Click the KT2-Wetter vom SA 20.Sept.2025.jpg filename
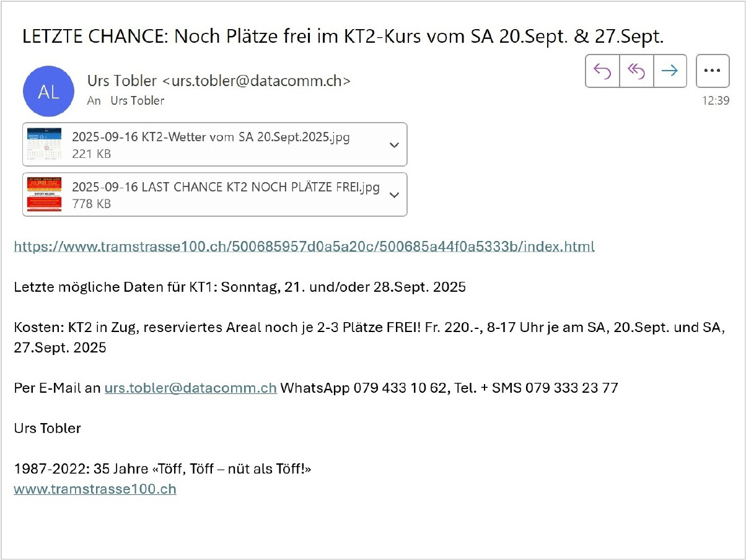Screen dimensions: 746x560 [211, 138]
